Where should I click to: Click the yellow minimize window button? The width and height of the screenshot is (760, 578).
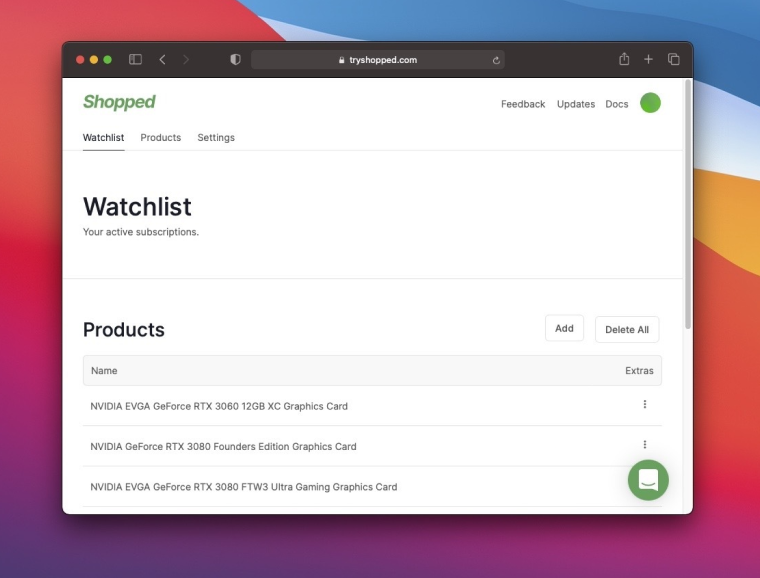pos(94,60)
